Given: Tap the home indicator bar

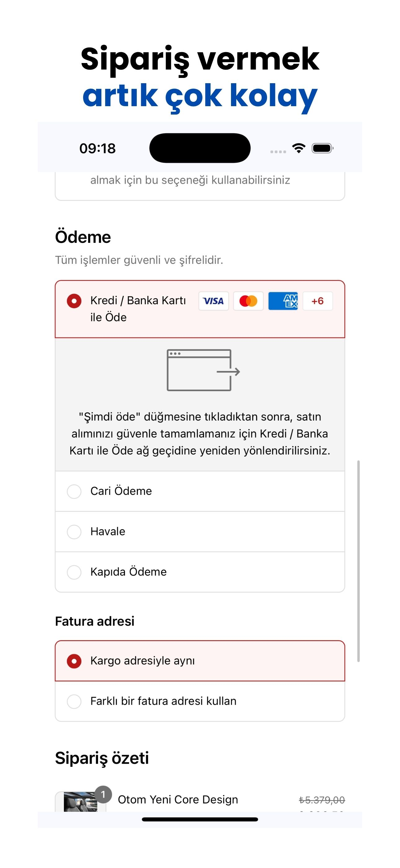Looking at the screenshot, I should point(200,820).
